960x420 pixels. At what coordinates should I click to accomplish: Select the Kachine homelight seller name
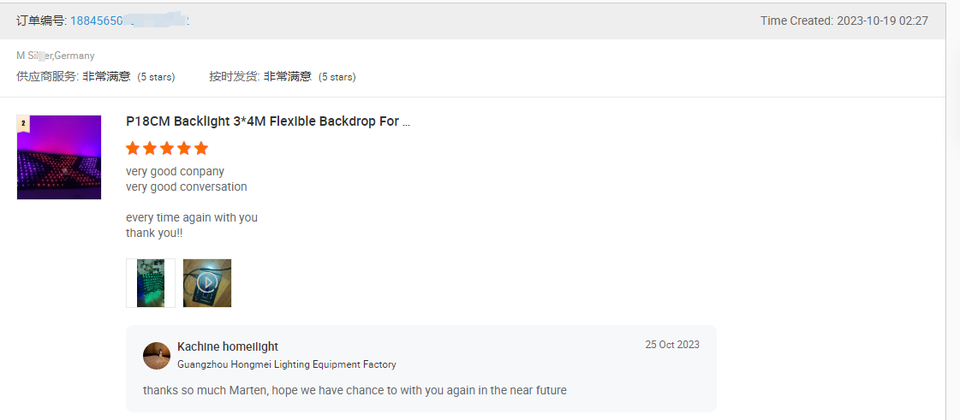pos(228,347)
